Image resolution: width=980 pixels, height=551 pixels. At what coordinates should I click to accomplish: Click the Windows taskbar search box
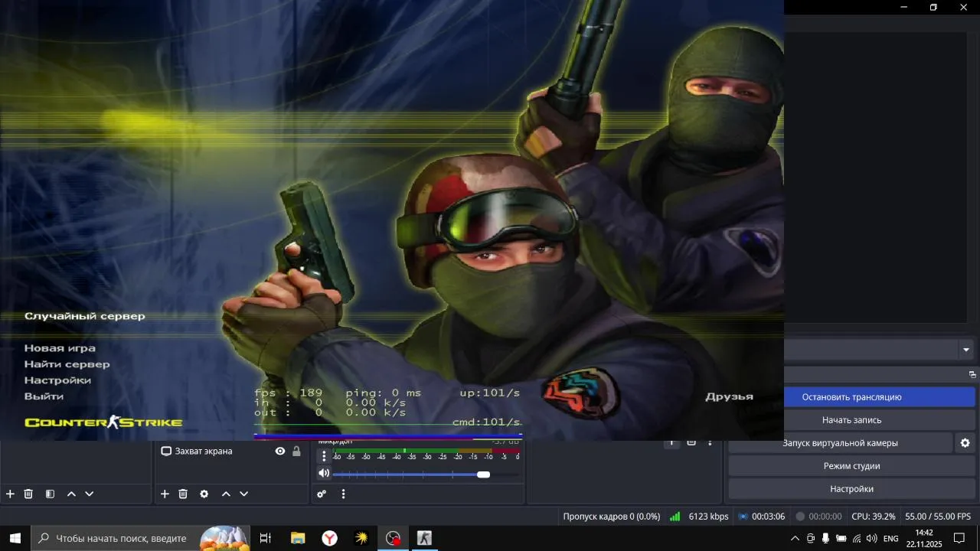pos(140,538)
